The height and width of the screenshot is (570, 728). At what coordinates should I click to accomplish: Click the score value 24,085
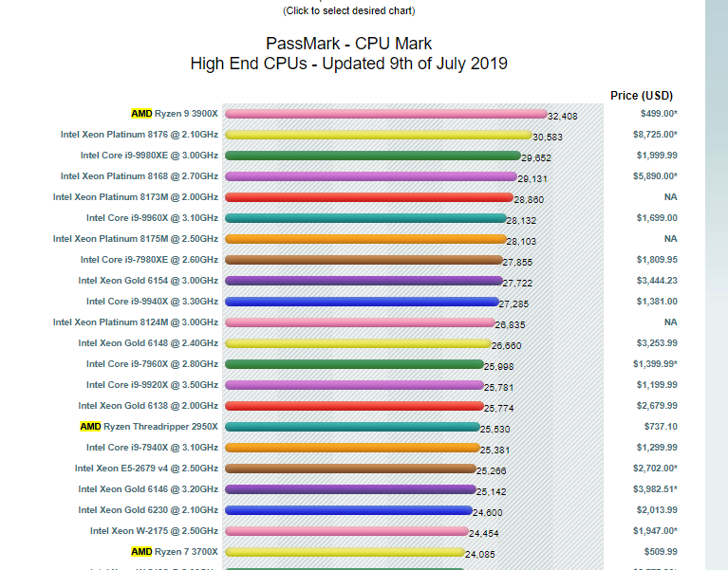click(480, 555)
